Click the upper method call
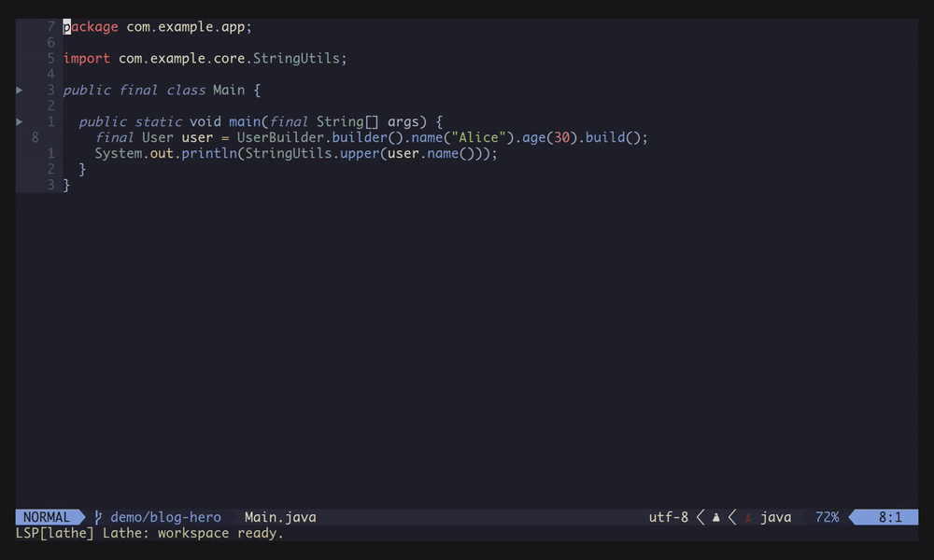934x560 pixels. coord(360,154)
